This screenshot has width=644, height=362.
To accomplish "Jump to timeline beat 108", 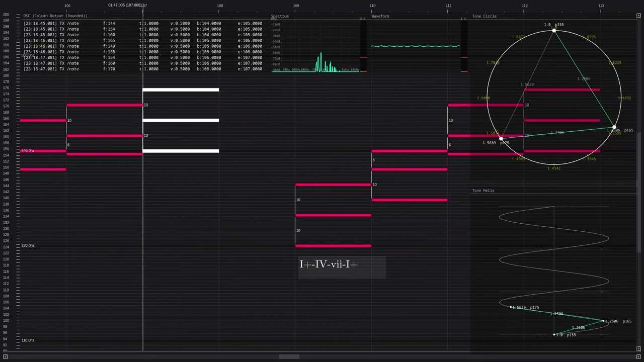I will tap(220, 6).
